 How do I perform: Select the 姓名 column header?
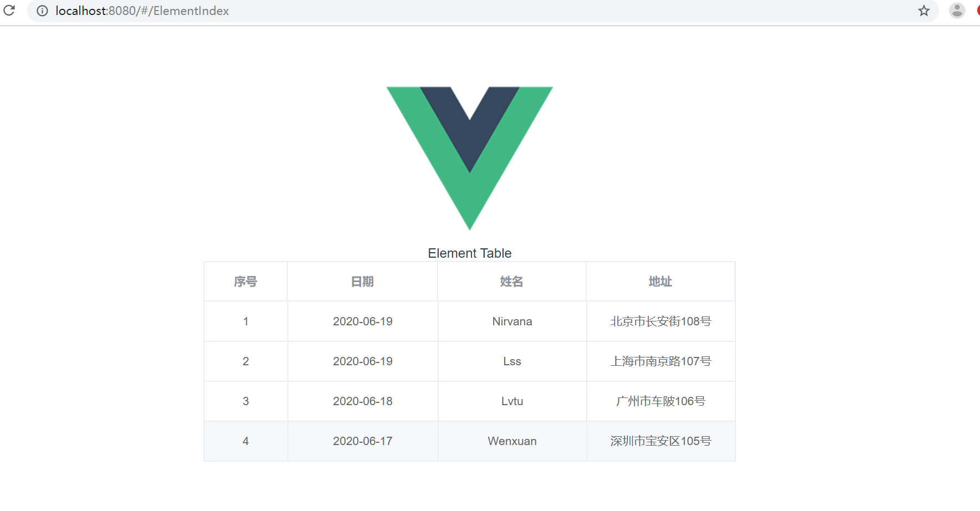pyautogui.click(x=511, y=281)
